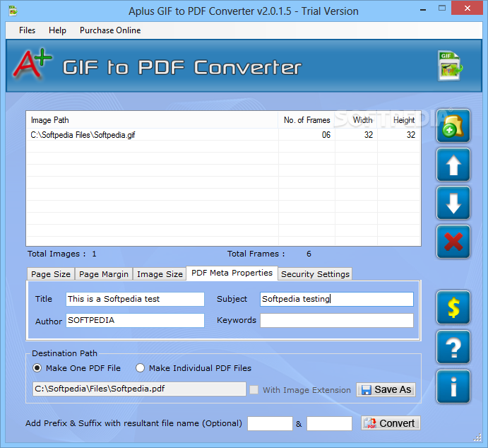The image size is (488, 448).
Task: Open Security Settings tab
Action: coord(315,274)
